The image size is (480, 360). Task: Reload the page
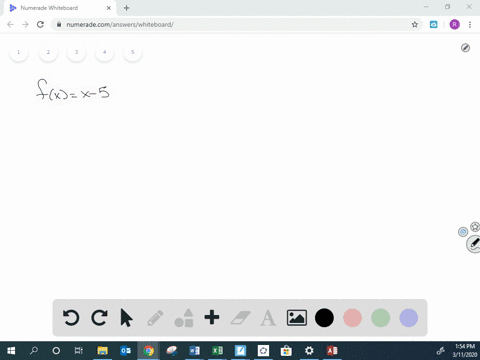(40, 24)
